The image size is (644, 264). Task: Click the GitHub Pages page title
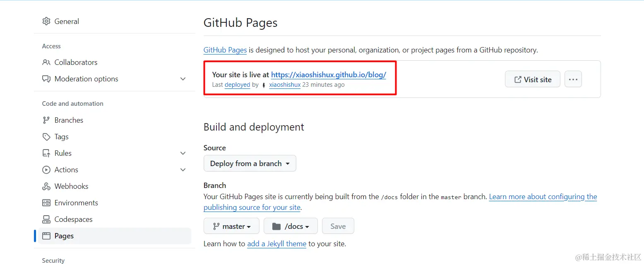(240, 23)
